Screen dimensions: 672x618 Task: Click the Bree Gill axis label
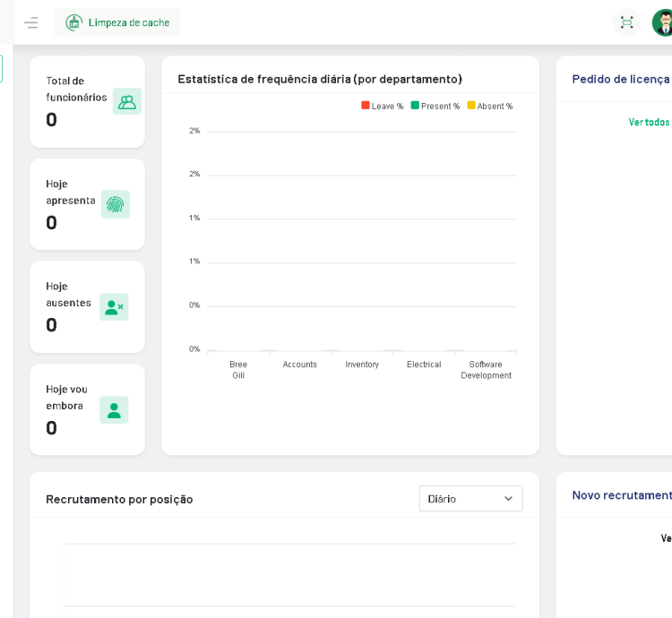pos(238,370)
